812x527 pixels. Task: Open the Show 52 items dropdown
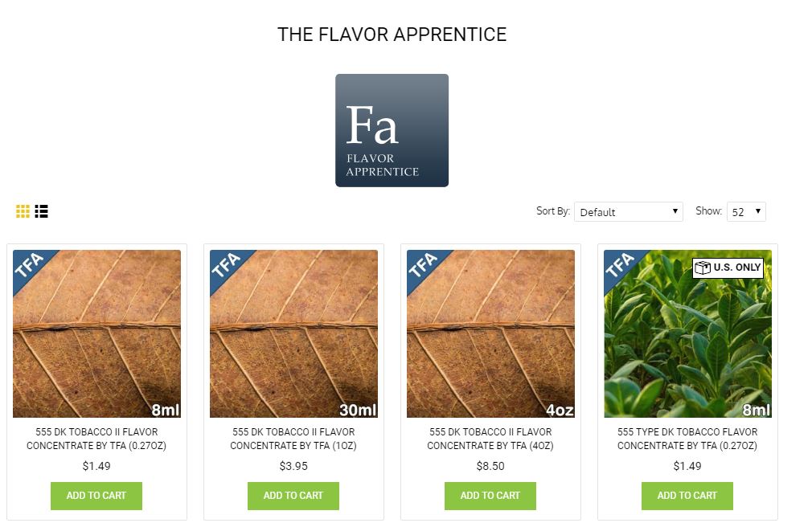pyautogui.click(x=746, y=212)
